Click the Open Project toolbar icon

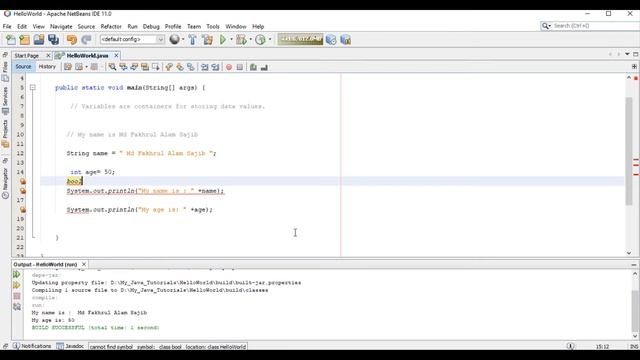pos(39,40)
